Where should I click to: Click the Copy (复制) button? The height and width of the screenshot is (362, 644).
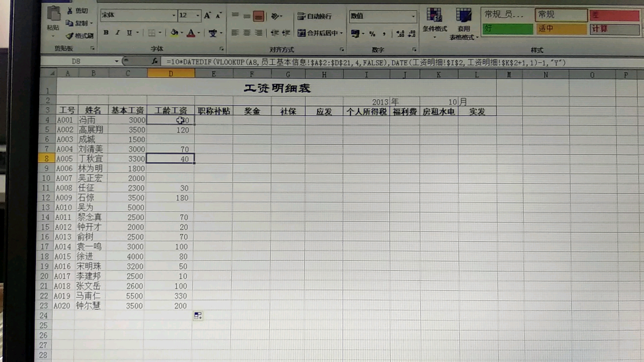[x=76, y=23]
